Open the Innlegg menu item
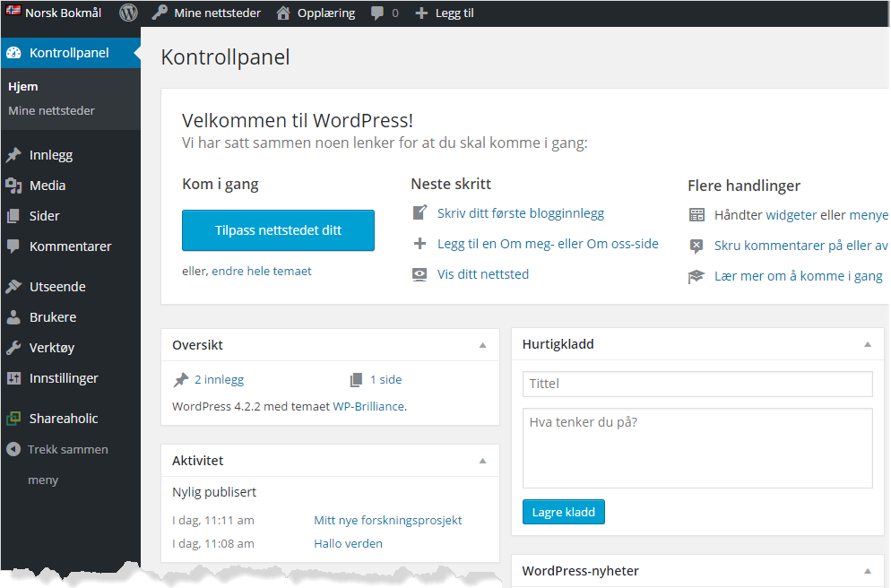This screenshot has height=588, width=891. tap(50, 155)
